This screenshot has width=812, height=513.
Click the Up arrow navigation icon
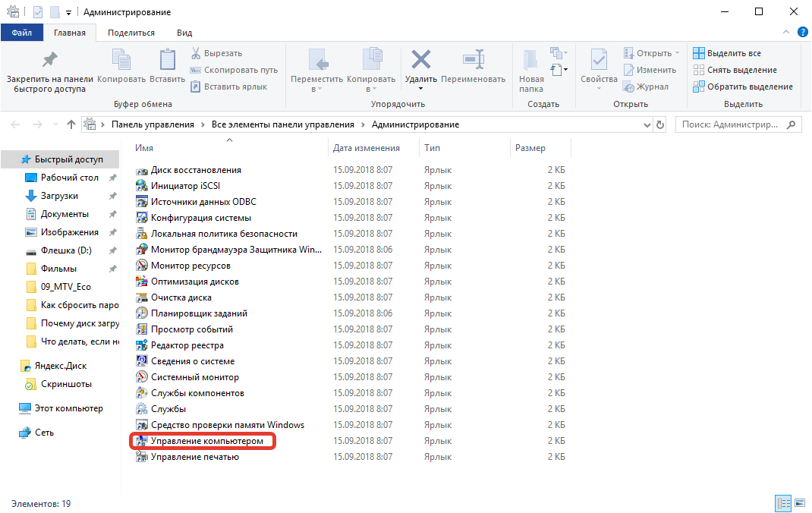click(x=71, y=124)
